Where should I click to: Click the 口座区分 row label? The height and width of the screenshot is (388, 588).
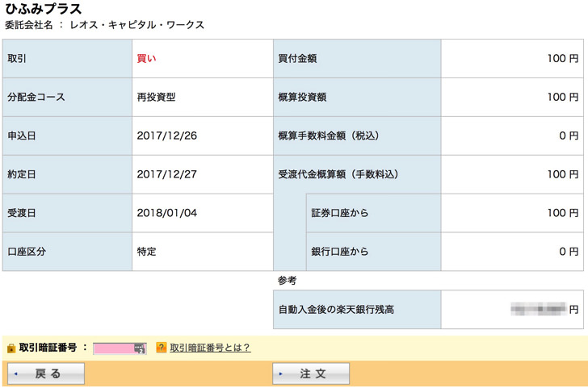(x=27, y=252)
